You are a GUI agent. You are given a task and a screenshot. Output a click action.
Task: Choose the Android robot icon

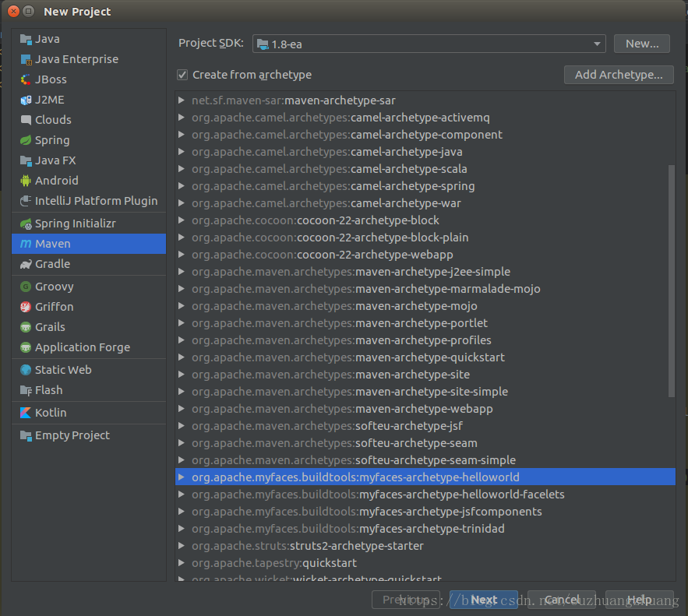pos(26,181)
